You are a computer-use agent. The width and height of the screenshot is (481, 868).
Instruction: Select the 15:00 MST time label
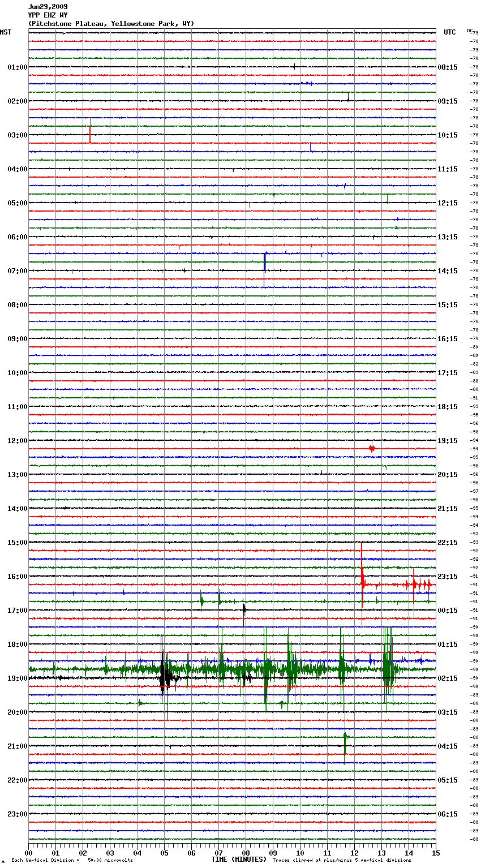coord(18,543)
